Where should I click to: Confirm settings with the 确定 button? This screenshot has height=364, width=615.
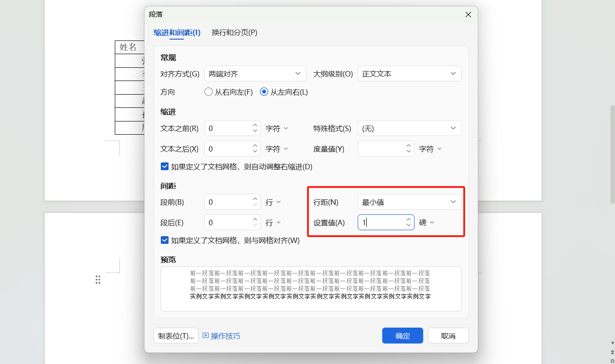pos(402,335)
